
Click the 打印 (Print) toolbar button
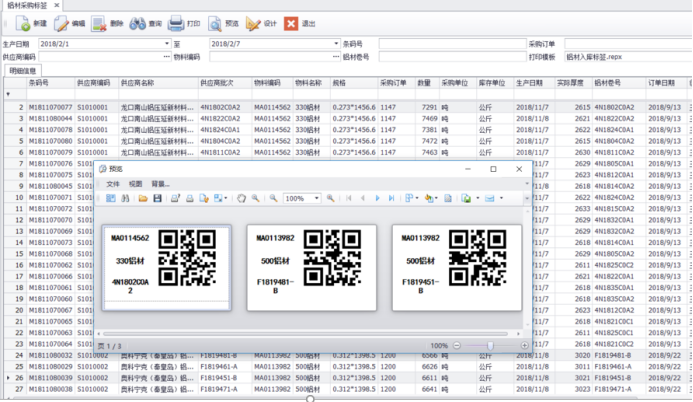pos(185,22)
